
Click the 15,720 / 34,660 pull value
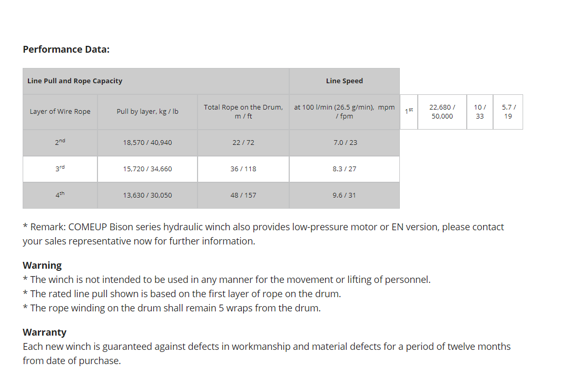click(148, 169)
